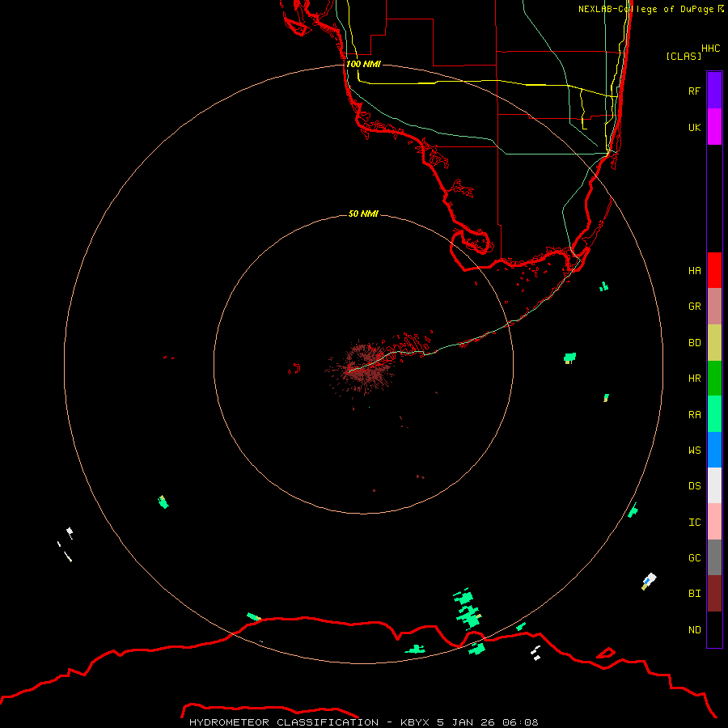Click the brown biological echo cluster at radar center
This screenshot has height=728, width=728.
pos(365,368)
